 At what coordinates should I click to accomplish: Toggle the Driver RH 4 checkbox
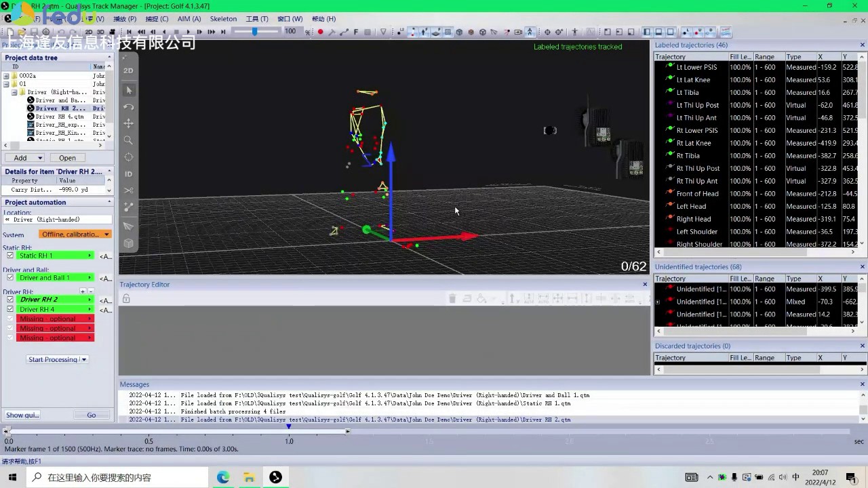pyautogui.click(x=10, y=309)
